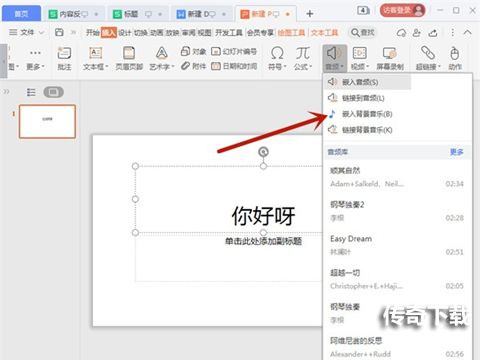This screenshot has width=480, height=360.
Task: Add a new tab with the plus button
Action: click(310, 14)
